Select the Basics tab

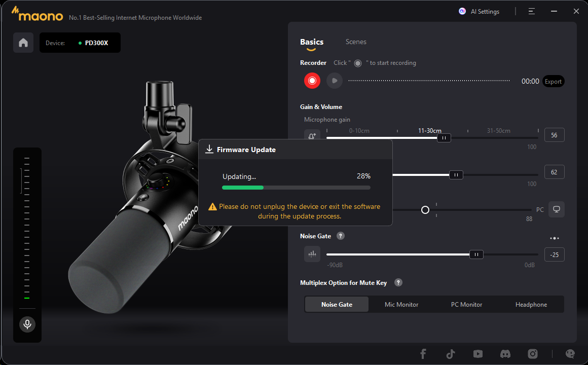coord(312,42)
